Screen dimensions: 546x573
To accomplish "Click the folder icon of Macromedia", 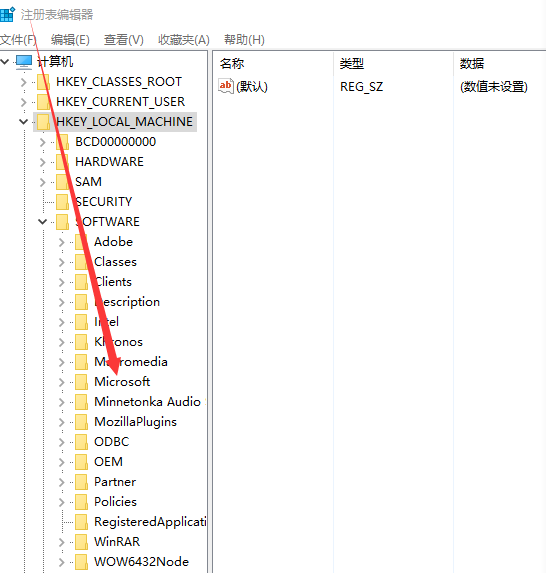I will [81, 362].
